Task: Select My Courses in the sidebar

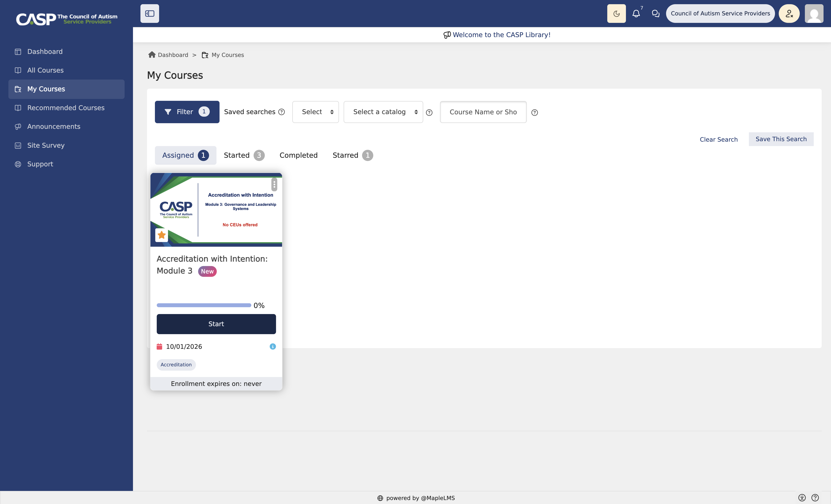Action: point(66,89)
